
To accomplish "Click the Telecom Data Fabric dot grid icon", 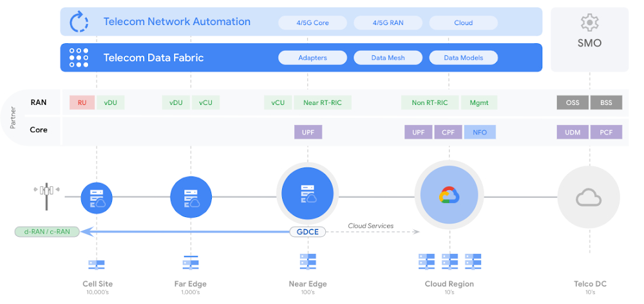I will click(79, 57).
